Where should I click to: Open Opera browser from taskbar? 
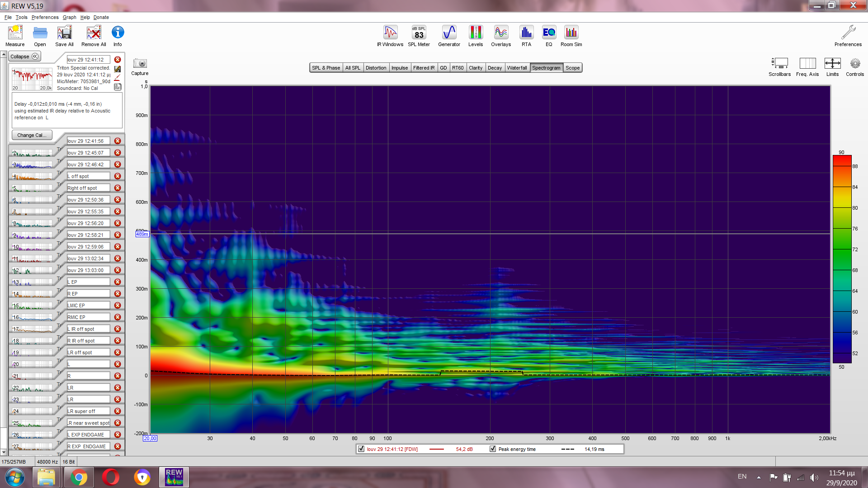(x=110, y=477)
